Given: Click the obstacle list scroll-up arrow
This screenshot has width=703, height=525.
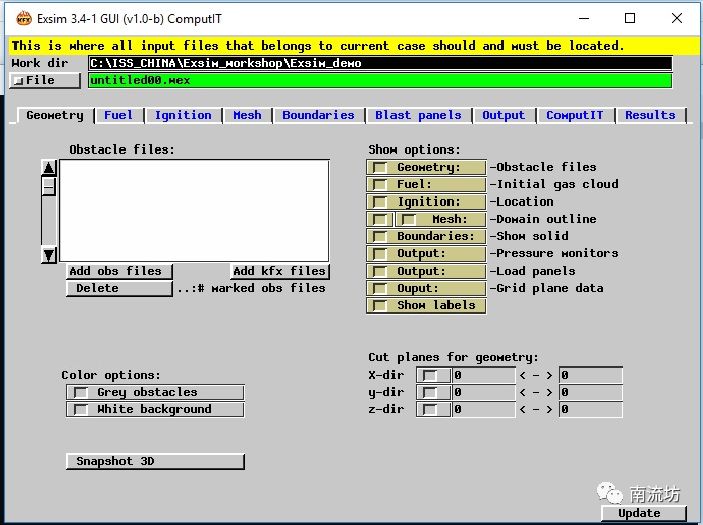Looking at the screenshot, I should 49,168.
